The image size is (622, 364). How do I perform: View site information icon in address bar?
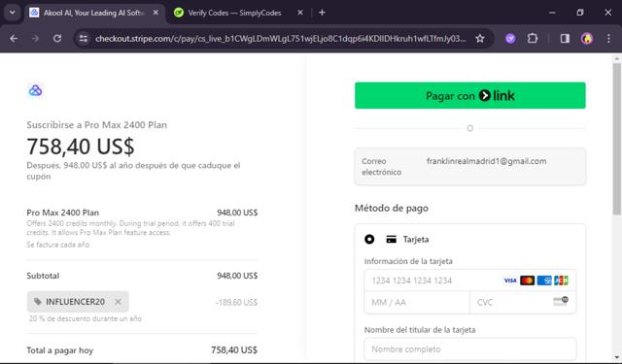tap(84, 39)
